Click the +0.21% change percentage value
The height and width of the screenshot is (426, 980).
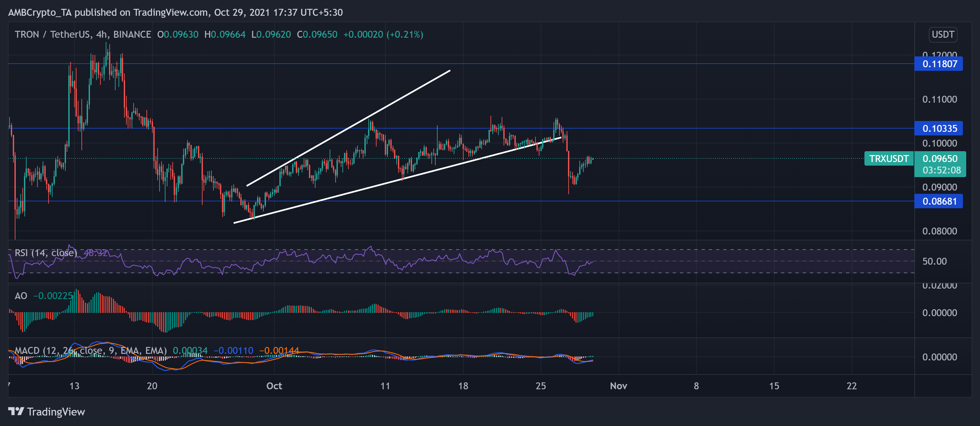click(405, 34)
